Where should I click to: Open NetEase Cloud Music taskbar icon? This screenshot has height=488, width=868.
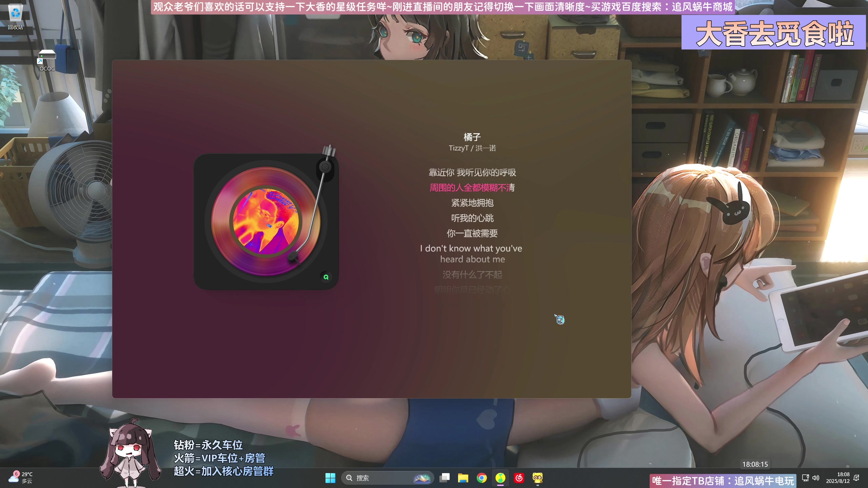click(519, 478)
